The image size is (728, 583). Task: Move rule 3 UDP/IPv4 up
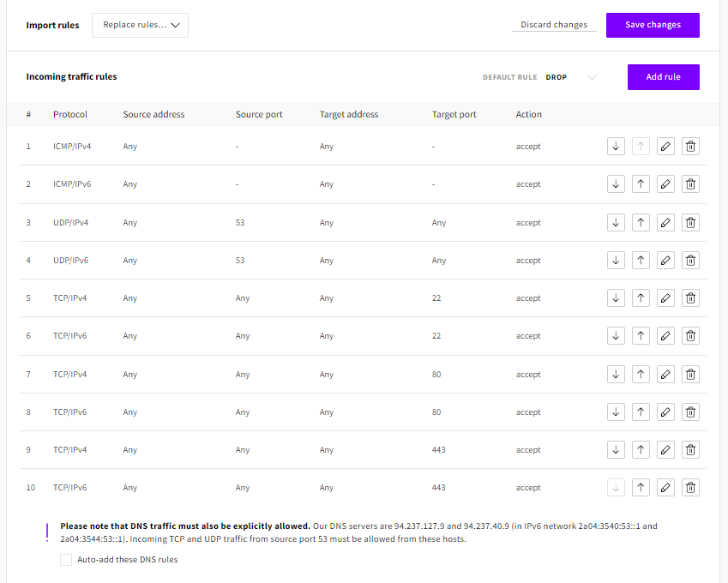(x=641, y=222)
